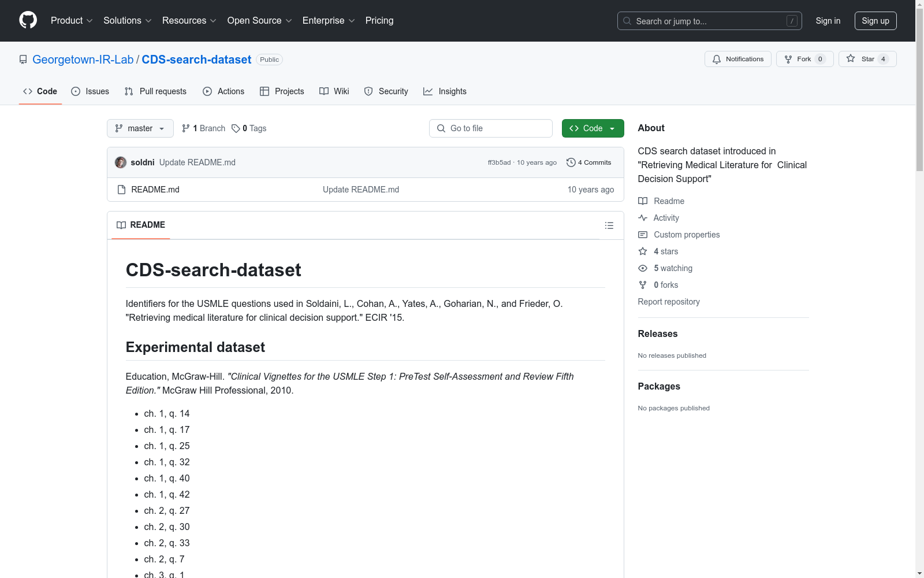Expand the Solutions dropdown

click(x=127, y=21)
